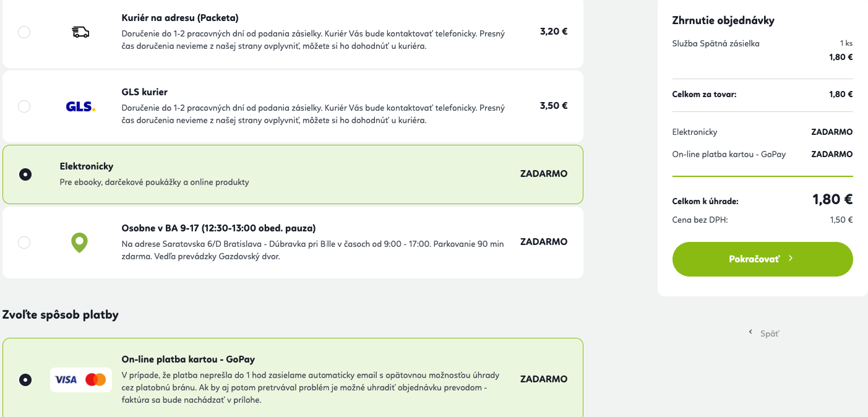
Task: Select the On-line platba kartou GoPay radio
Action: click(x=25, y=380)
